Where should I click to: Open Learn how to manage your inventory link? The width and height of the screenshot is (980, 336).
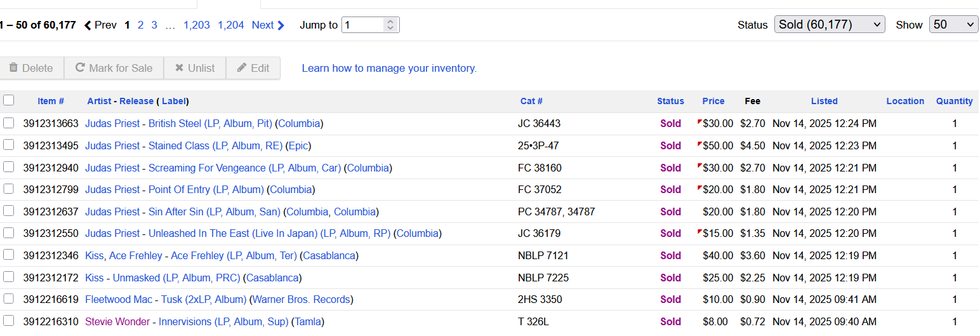(389, 68)
